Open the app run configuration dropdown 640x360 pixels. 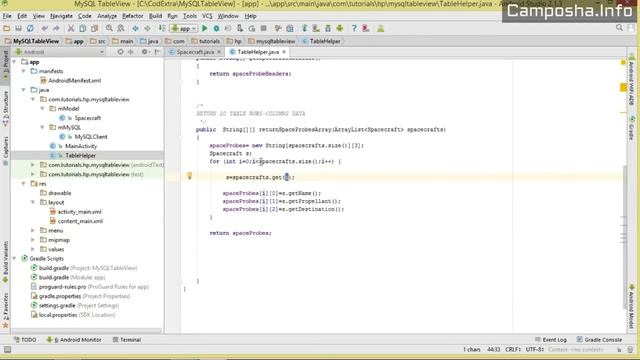pos(183,28)
